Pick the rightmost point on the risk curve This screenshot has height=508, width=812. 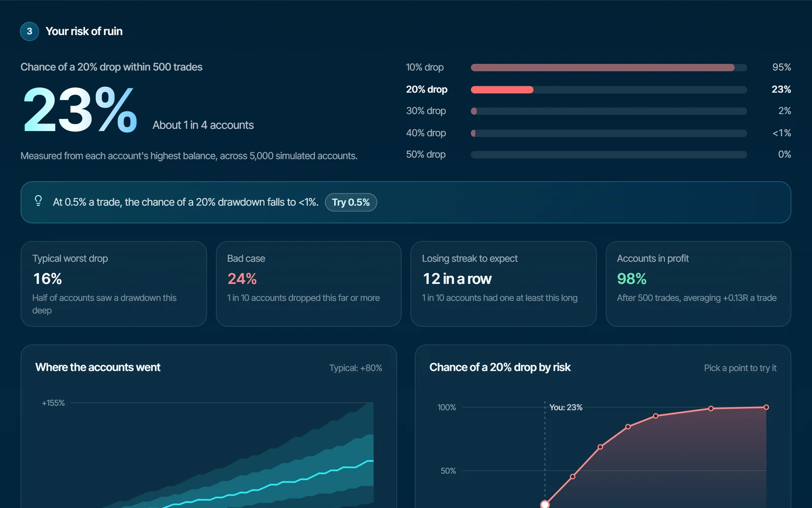pyautogui.click(x=766, y=407)
